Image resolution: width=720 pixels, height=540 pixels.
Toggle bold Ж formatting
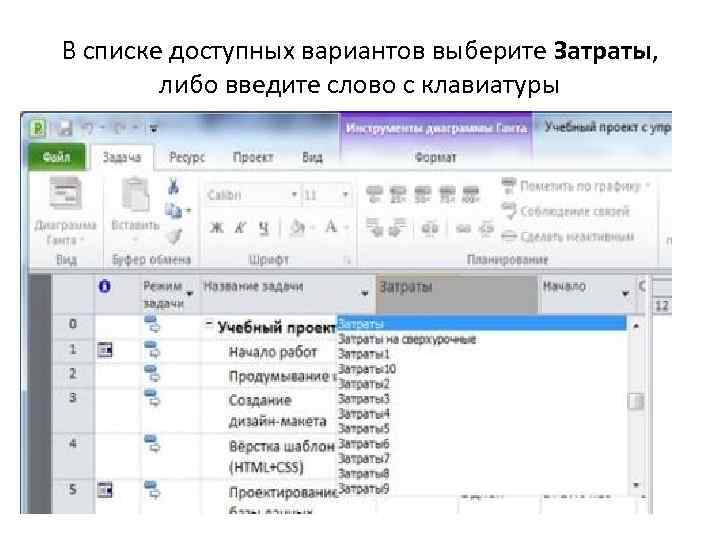(x=217, y=227)
